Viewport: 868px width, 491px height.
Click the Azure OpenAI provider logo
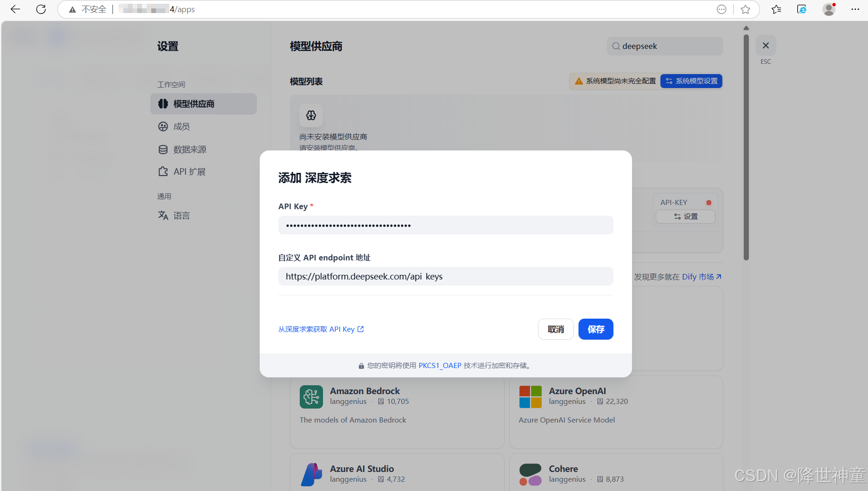tap(530, 397)
